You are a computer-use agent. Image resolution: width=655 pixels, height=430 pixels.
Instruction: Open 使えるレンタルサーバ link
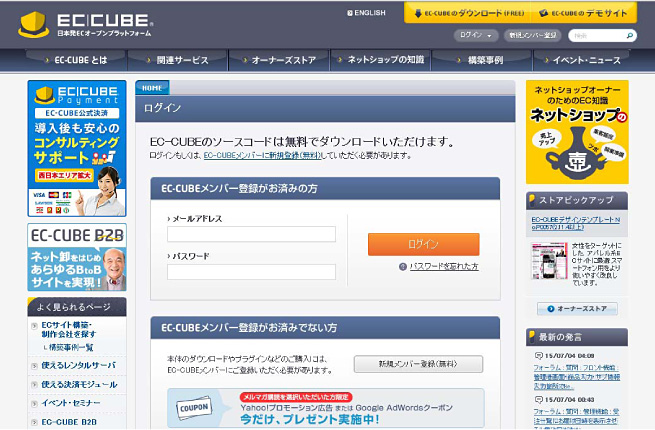tap(79, 365)
